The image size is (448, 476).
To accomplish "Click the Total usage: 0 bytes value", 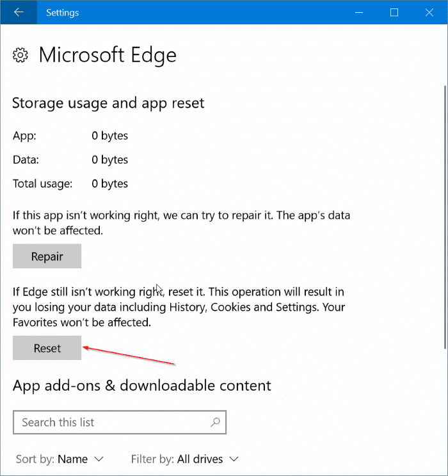I will pos(110,184).
